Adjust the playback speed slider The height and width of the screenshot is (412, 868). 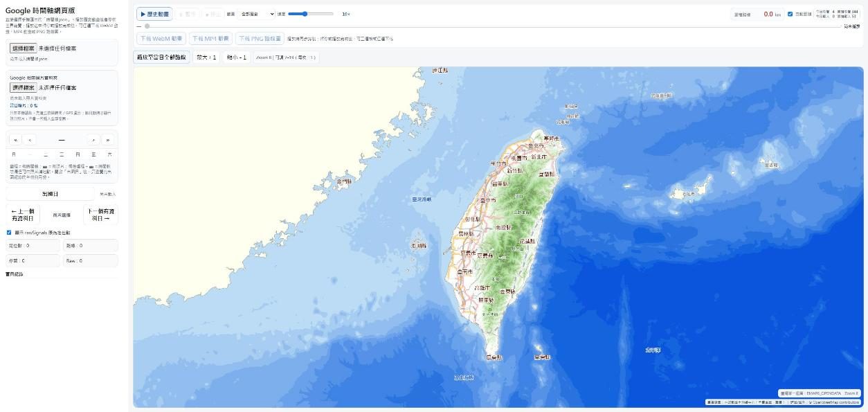click(310, 14)
